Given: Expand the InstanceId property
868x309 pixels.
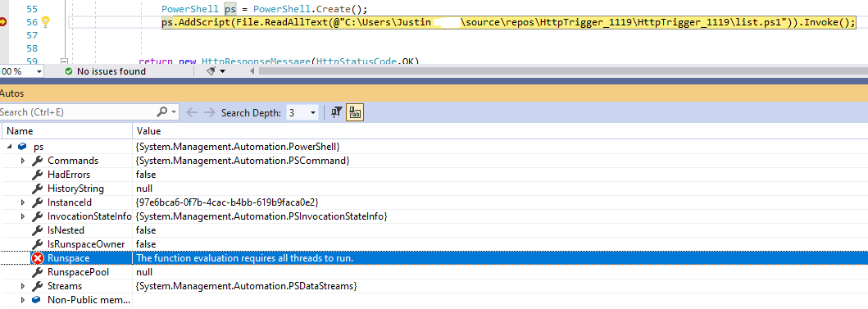Looking at the screenshot, I should pos(23,202).
